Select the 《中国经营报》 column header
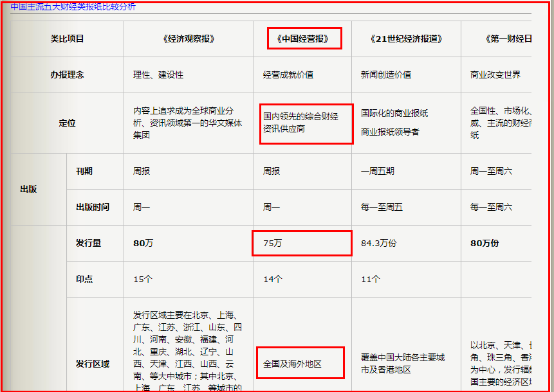Viewport: 554px width, 392px height. click(302, 39)
